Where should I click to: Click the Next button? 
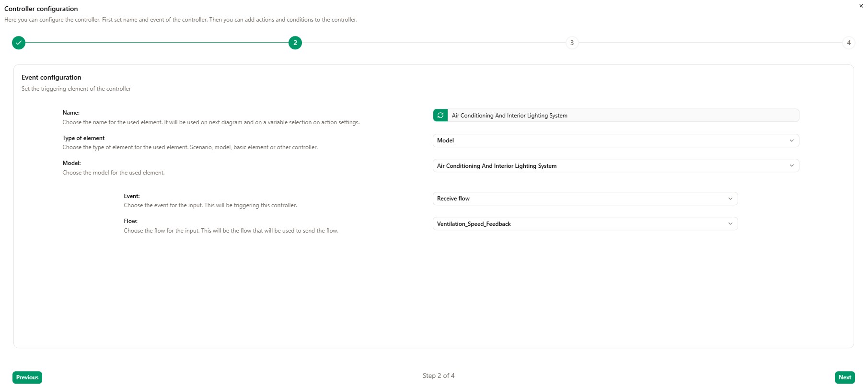click(x=845, y=377)
